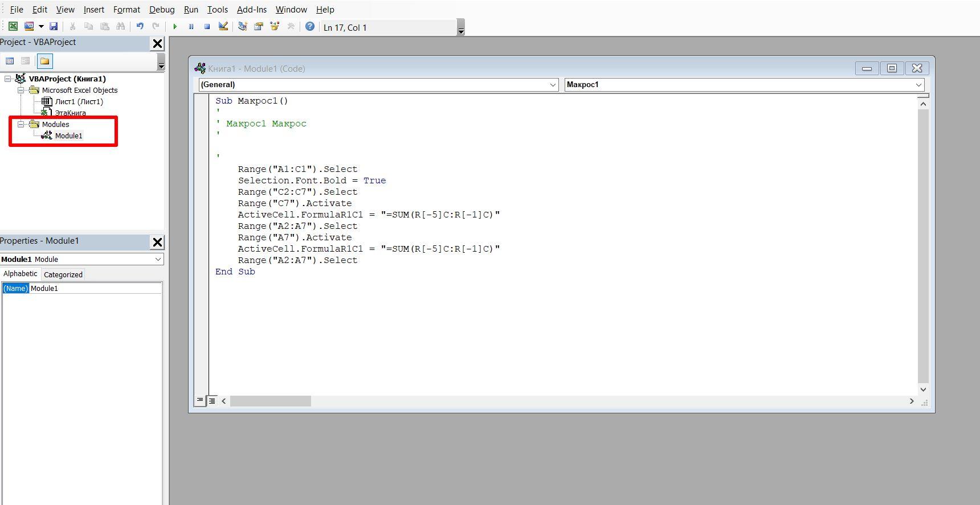Click the Copy icon in the toolbar
980x505 pixels.
click(x=88, y=26)
